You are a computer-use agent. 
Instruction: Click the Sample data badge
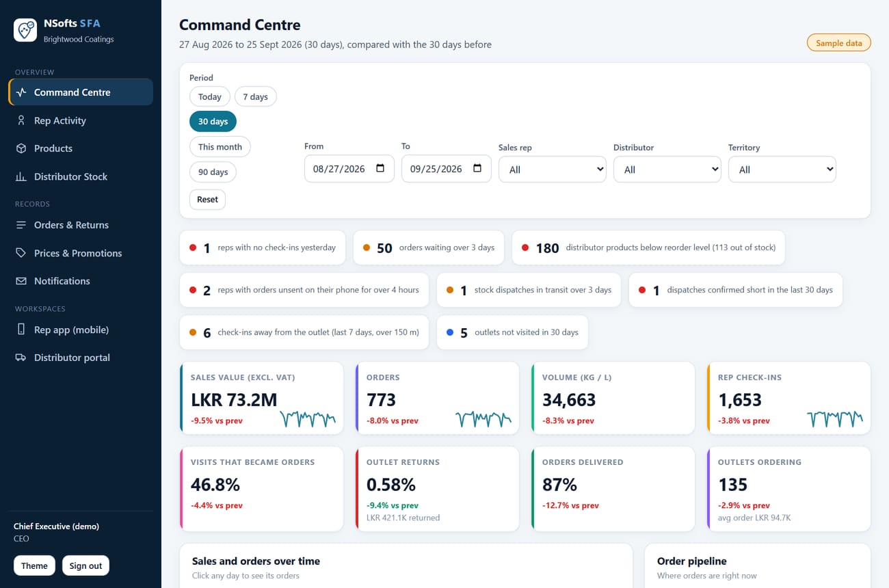click(839, 43)
